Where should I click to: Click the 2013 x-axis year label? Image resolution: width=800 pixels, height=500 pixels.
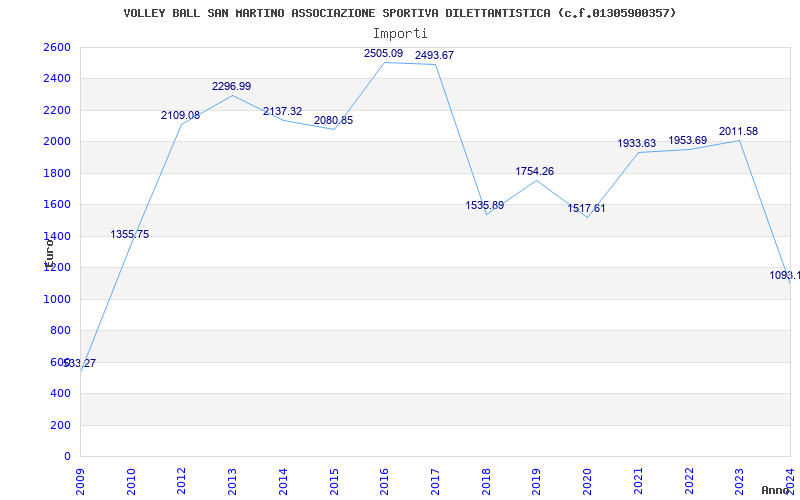click(x=232, y=482)
